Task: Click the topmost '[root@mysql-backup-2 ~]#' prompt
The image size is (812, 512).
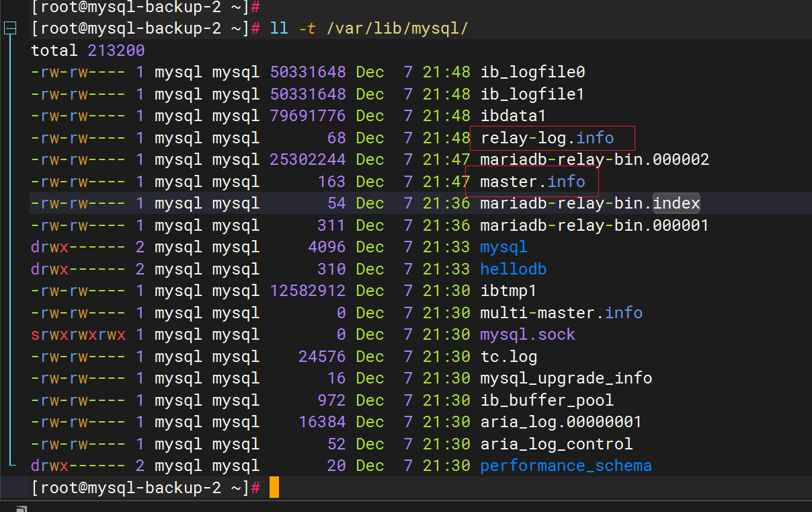Action: click(145, 7)
